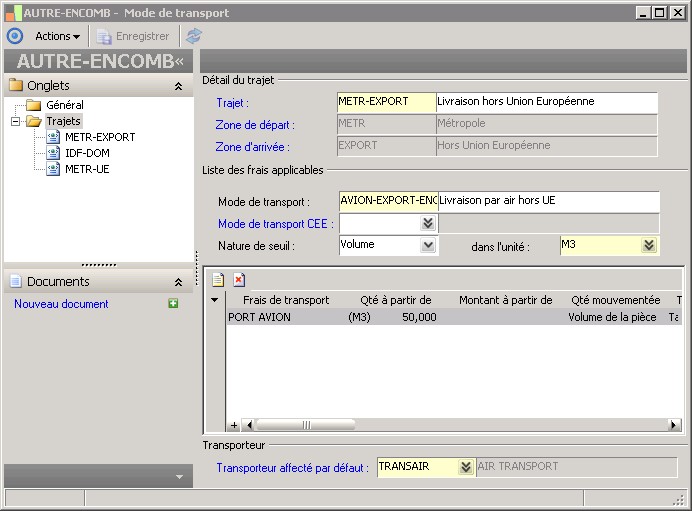Viewport: 692px width, 511px height.
Task: Click the METR-EXPORT document icon in tree
Action: tap(53, 137)
